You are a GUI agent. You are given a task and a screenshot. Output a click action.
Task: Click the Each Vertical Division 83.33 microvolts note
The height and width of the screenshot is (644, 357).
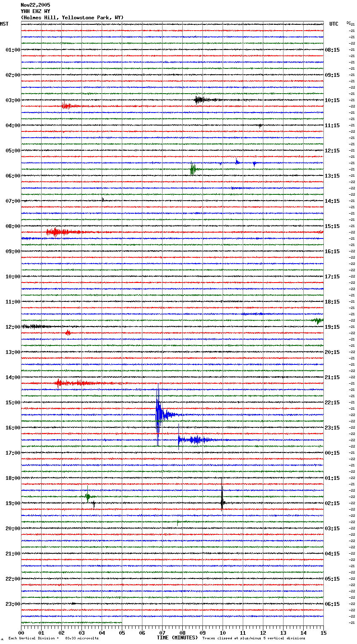click(53, 639)
